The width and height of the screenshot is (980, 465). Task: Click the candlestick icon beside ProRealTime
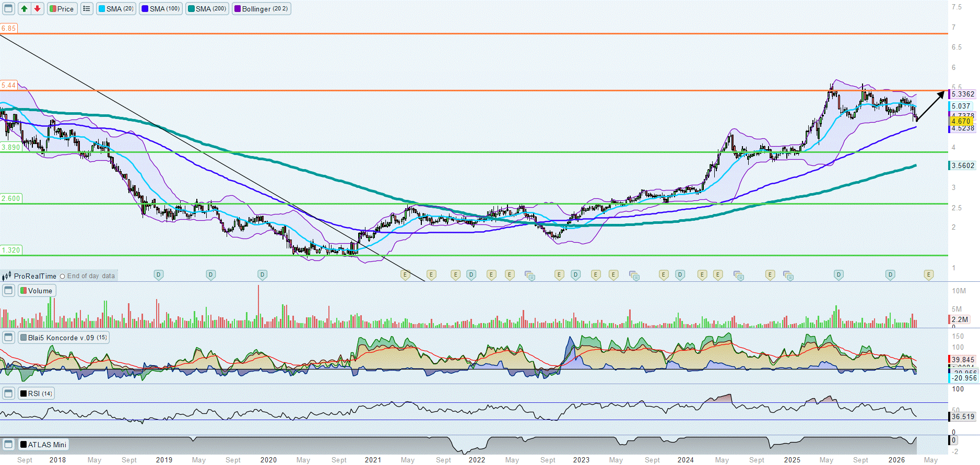(x=7, y=276)
